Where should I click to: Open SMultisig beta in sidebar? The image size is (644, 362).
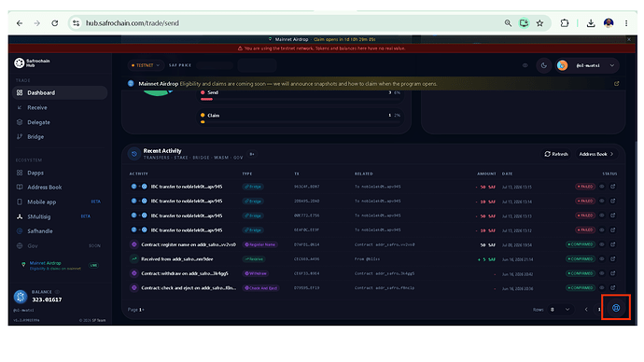pyautogui.click(x=60, y=216)
